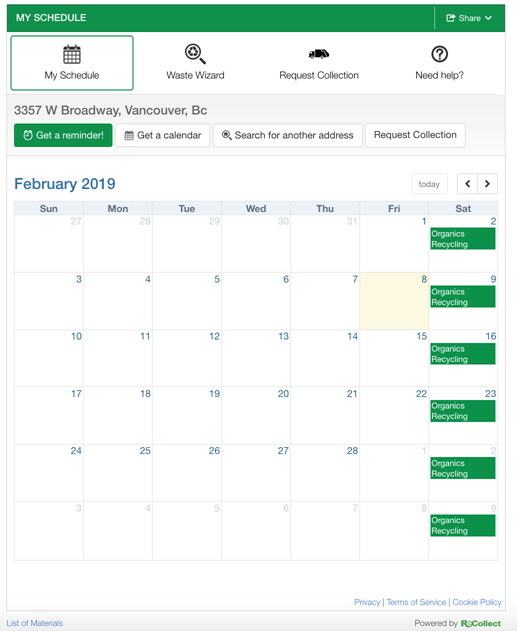Click Search for another address button

click(288, 135)
